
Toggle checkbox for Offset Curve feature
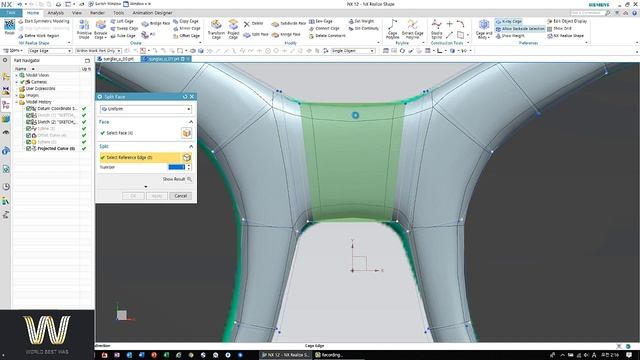coord(29,135)
